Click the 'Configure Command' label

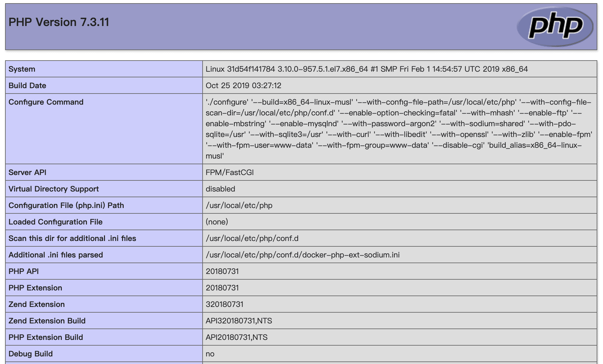(46, 102)
